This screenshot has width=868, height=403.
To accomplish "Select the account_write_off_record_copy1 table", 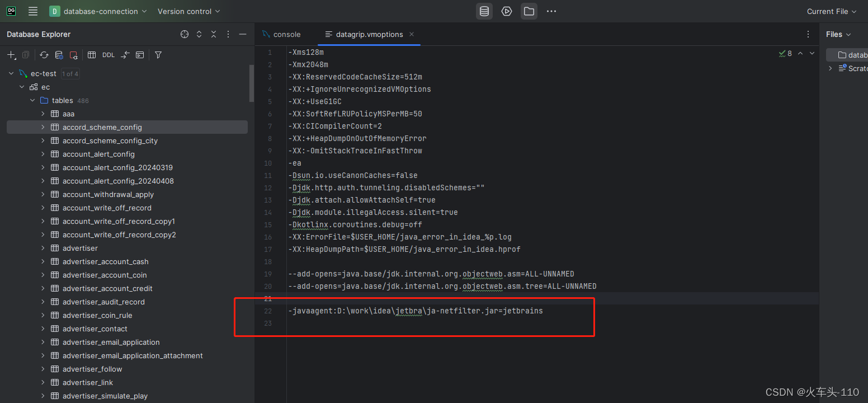I will coord(119,221).
